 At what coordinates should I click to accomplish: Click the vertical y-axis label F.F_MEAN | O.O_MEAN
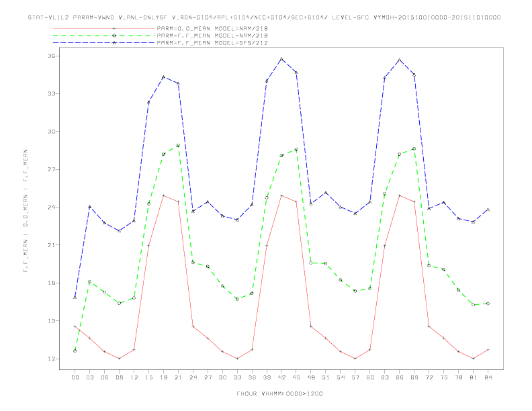coord(26,211)
